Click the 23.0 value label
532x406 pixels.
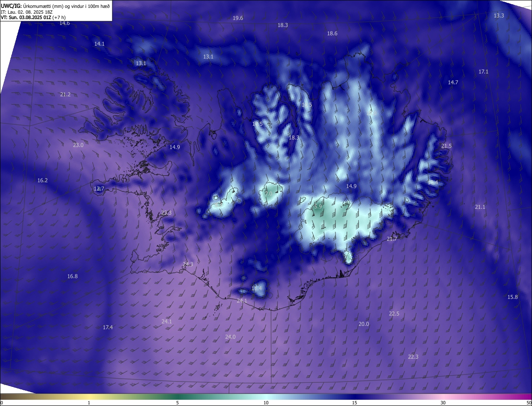click(78, 145)
